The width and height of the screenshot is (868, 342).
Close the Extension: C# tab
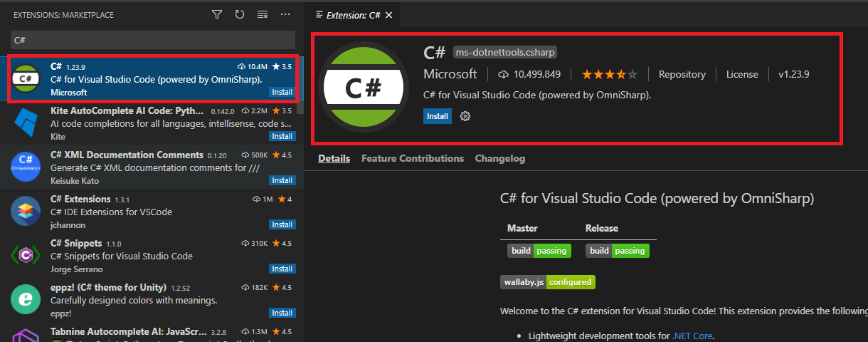pyautogui.click(x=388, y=15)
